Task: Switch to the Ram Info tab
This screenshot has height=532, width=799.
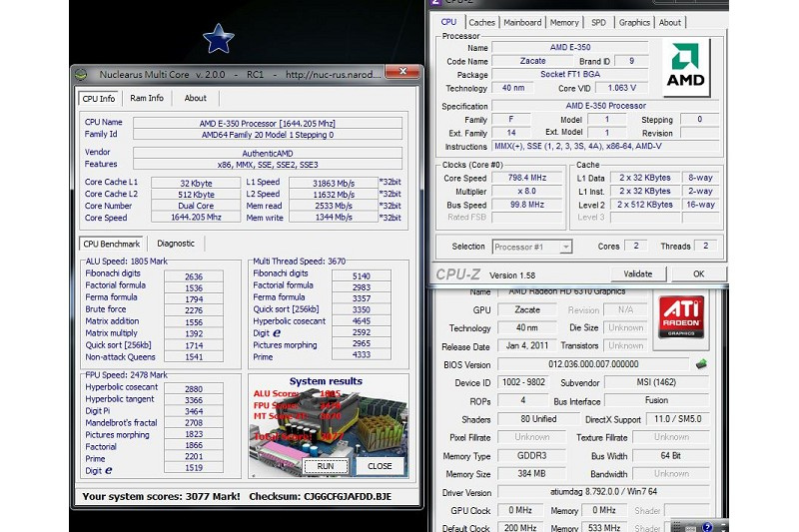Action: tap(147, 98)
